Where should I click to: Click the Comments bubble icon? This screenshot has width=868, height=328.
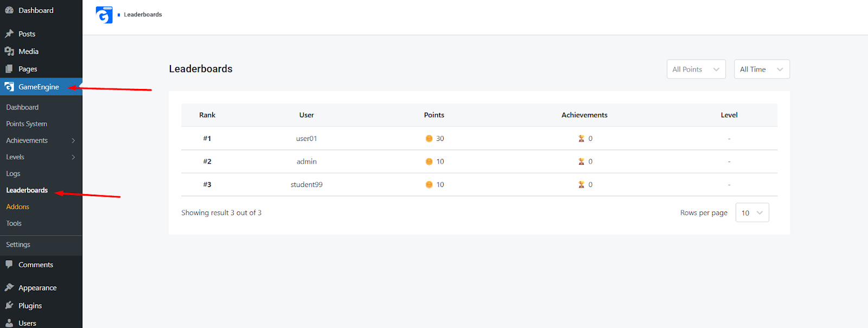(9, 265)
